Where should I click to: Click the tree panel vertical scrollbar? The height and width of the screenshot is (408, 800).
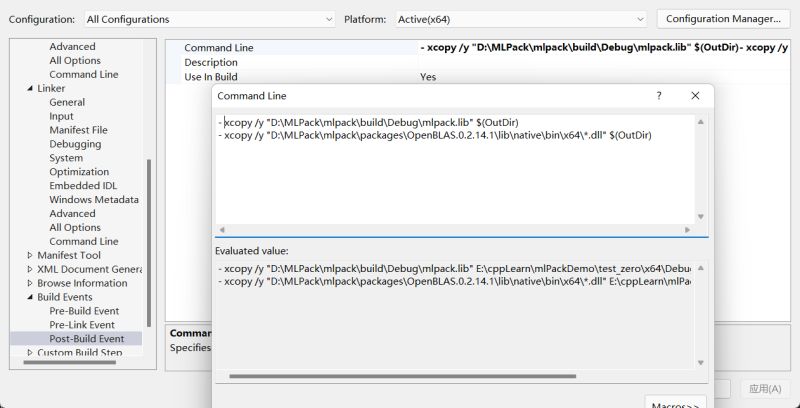coord(149,243)
